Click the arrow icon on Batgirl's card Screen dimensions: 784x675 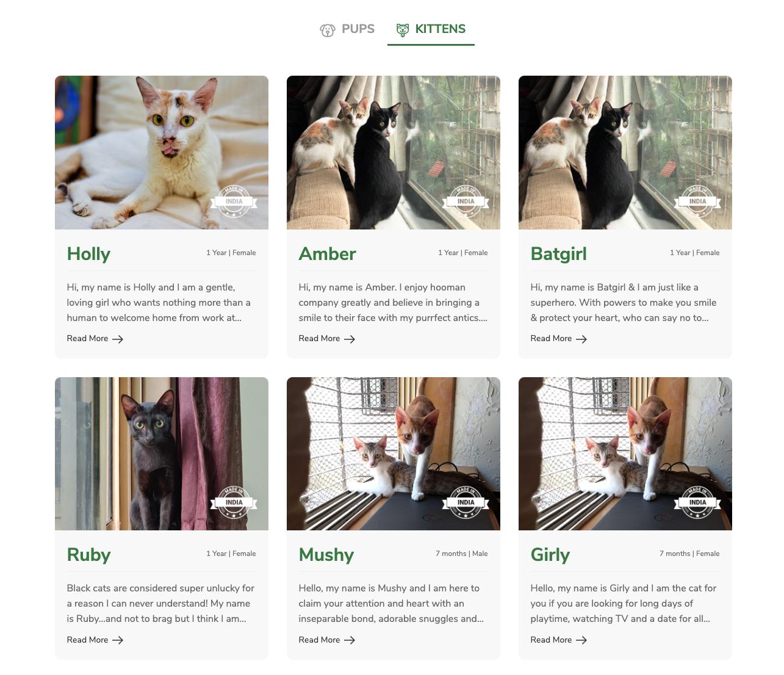[x=581, y=339]
